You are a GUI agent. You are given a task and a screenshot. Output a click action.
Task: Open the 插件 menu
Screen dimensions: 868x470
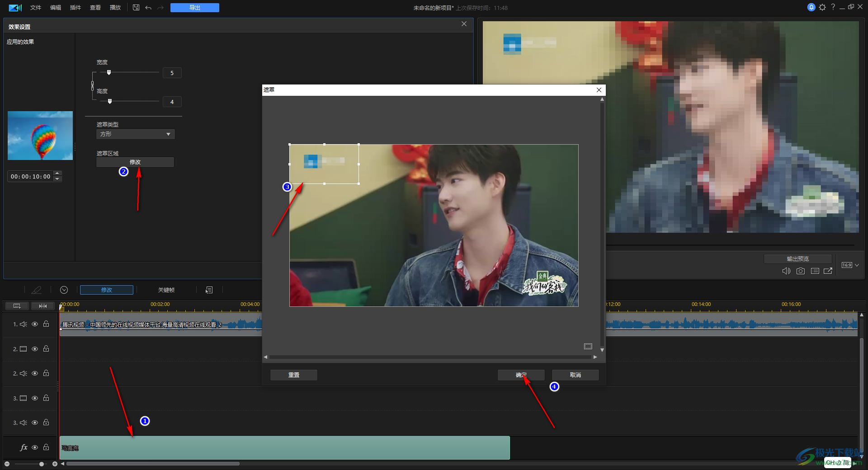click(75, 8)
